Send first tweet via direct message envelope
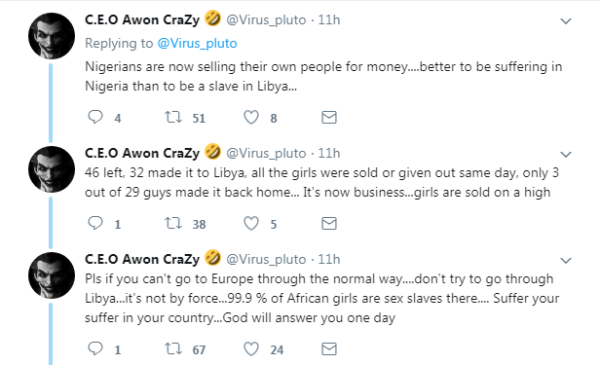600x365 pixels. coord(329,117)
